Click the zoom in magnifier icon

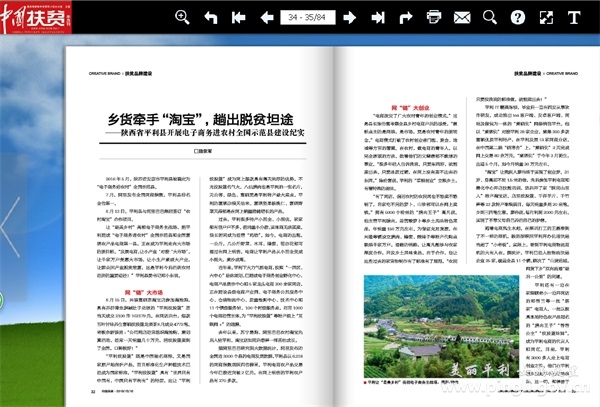click(x=182, y=17)
